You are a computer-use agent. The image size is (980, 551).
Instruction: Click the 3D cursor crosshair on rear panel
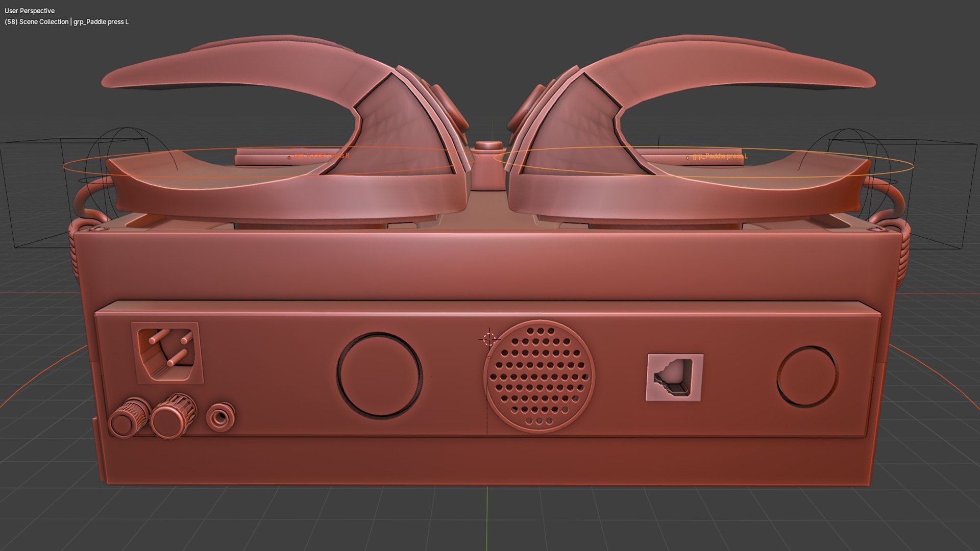[x=489, y=339]
